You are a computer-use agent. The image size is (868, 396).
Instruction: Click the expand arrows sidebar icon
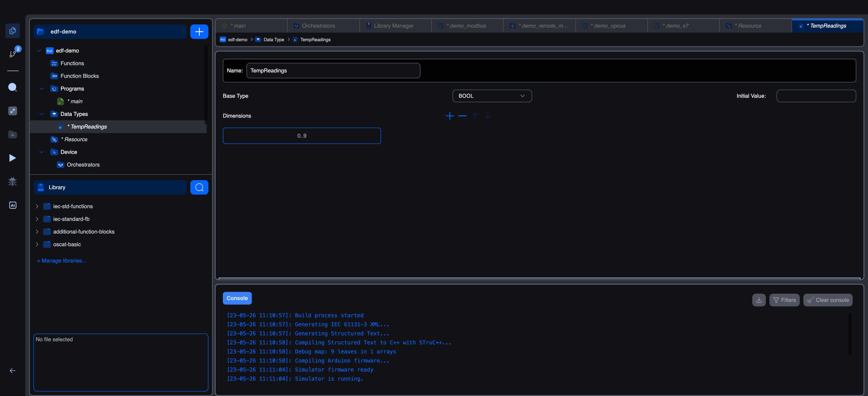12,111
